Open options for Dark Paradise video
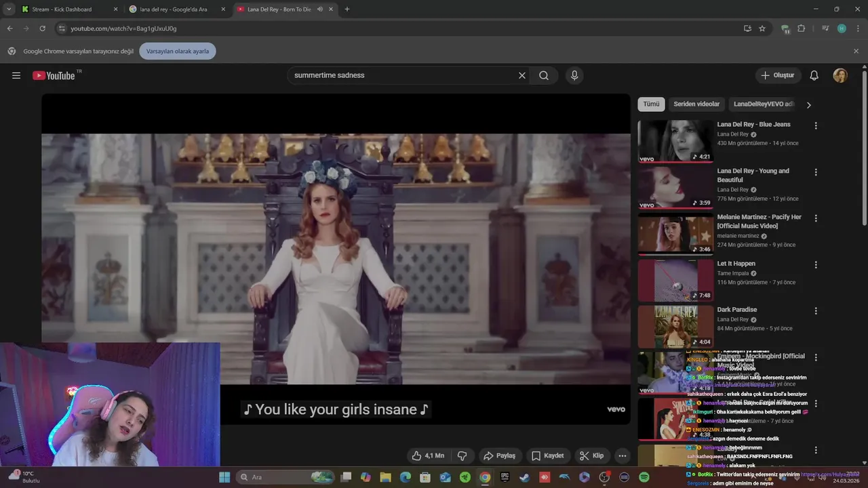Viewport: 868px width, 488px height. tap(816, 311)
